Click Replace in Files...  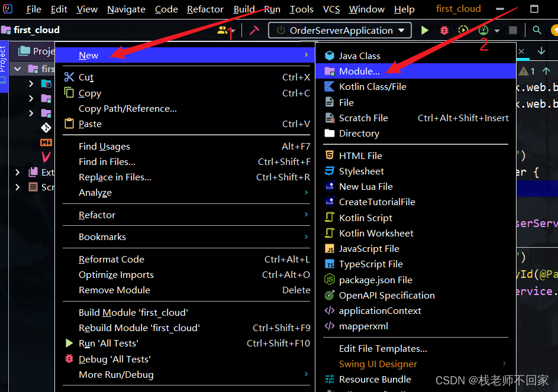point(185,177)
